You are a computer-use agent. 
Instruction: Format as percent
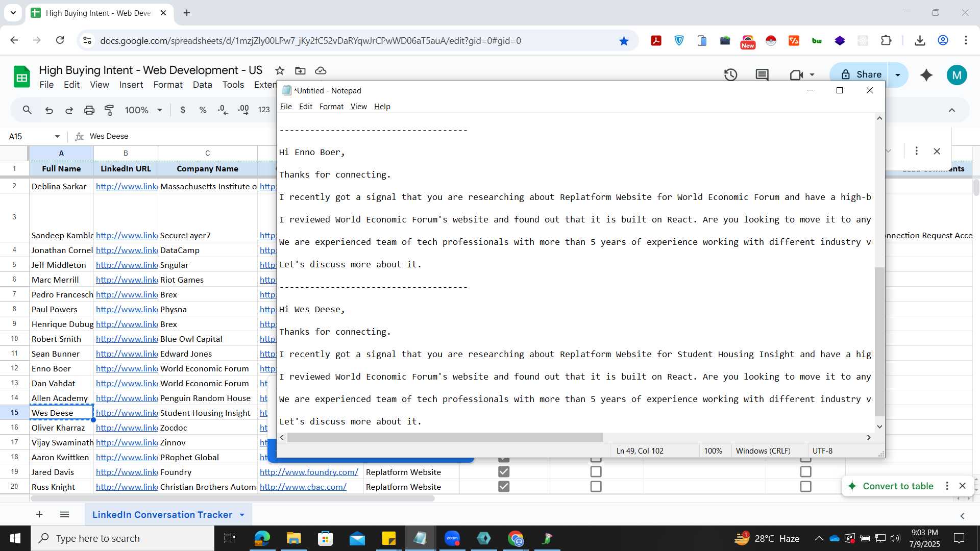tap(203, 110)
